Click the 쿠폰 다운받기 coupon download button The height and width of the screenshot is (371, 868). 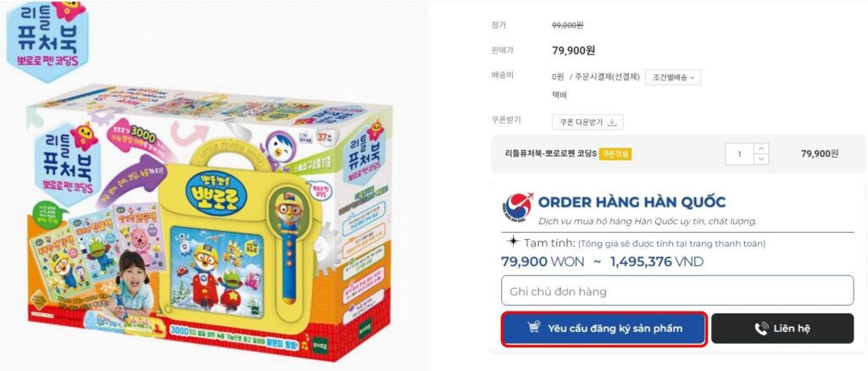[587, 122]
